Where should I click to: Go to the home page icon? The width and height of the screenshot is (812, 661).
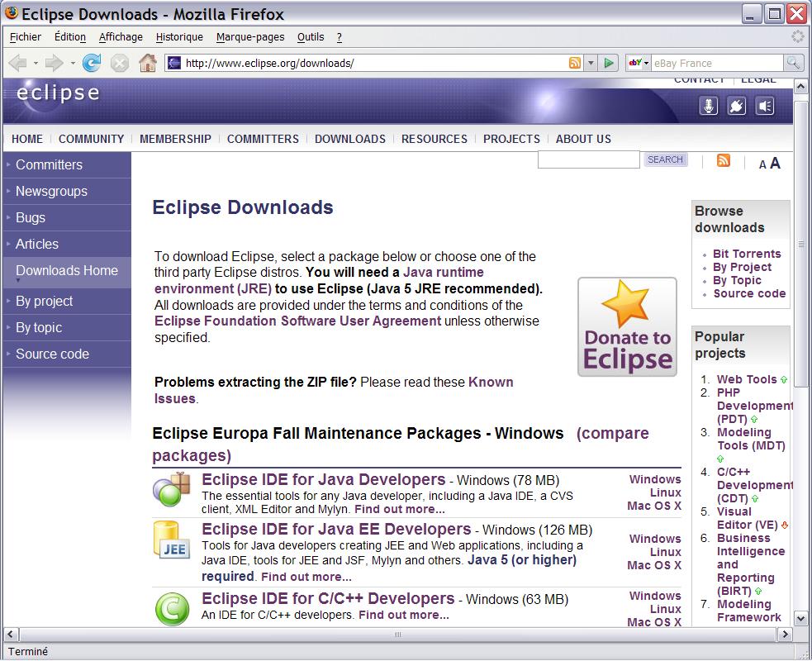pos(148,63)
